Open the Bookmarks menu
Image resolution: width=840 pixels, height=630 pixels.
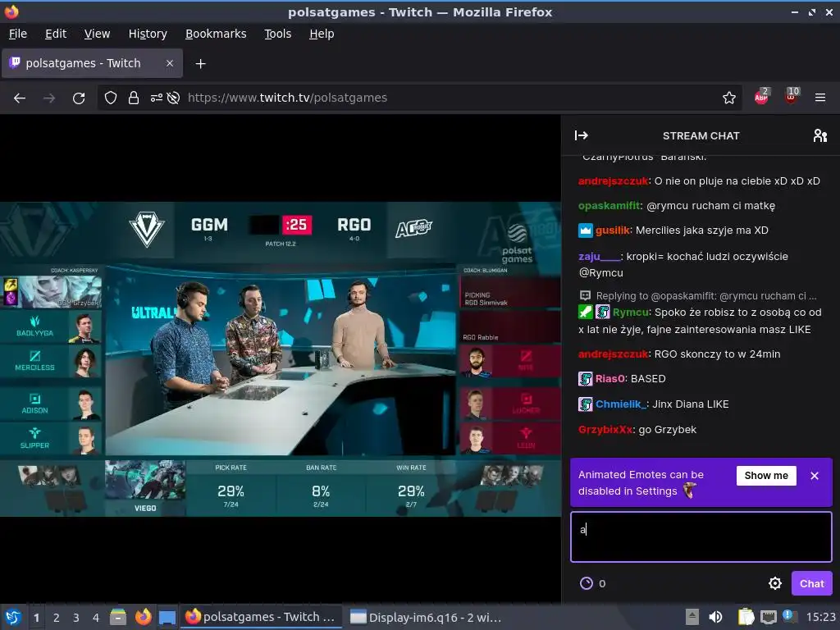click(216, 34)
